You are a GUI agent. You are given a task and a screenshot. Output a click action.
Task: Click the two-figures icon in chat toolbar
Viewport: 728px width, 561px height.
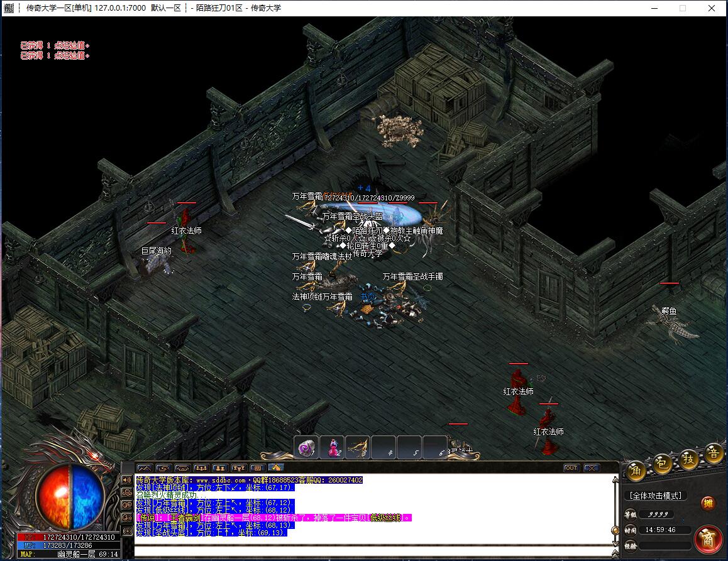pyautogui.click(x=220, y=468)
